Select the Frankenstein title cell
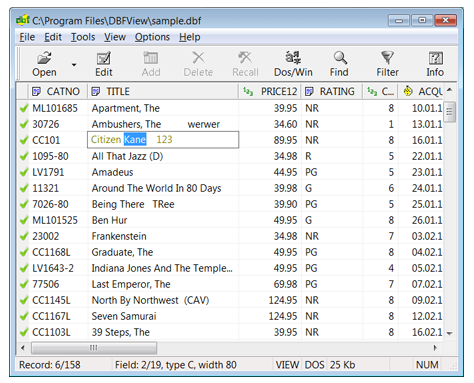Image resolution: width=474 pixels, height=383 pixels. tap(163, 236)
